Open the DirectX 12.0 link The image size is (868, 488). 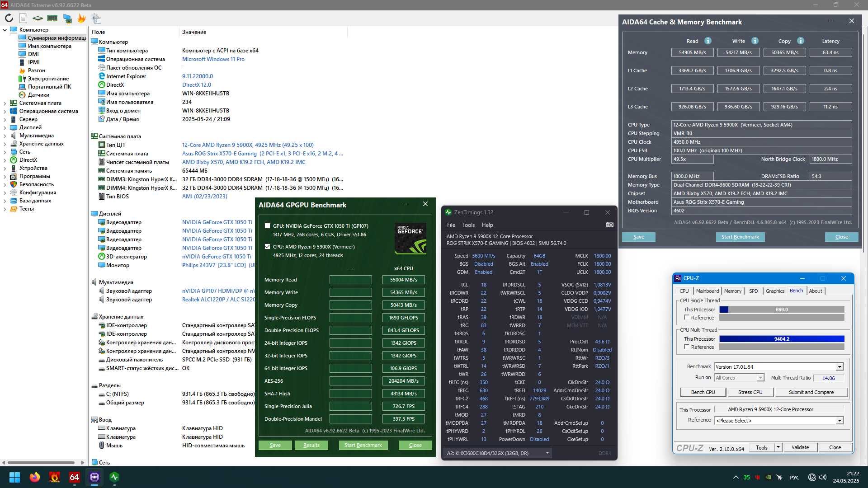pyautogui.click(x=196, y=85)
